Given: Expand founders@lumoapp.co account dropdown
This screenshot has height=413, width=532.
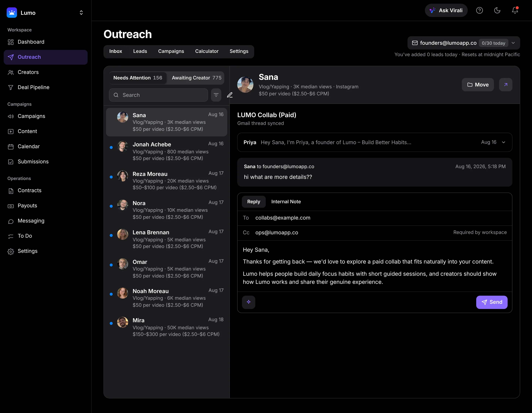Looking at the screenshot, I should point(463,43).
